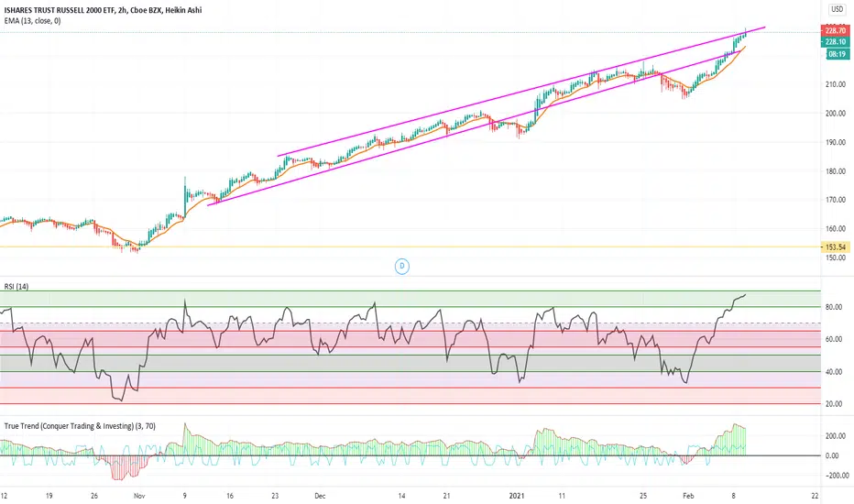Screen dimensions: 854x504
Task: Click the 210.00 price axis label
Action: (835, 84)
